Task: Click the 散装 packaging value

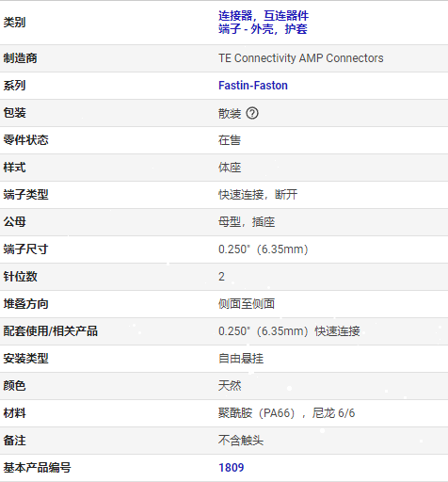Action: click(x=230, y=113)
